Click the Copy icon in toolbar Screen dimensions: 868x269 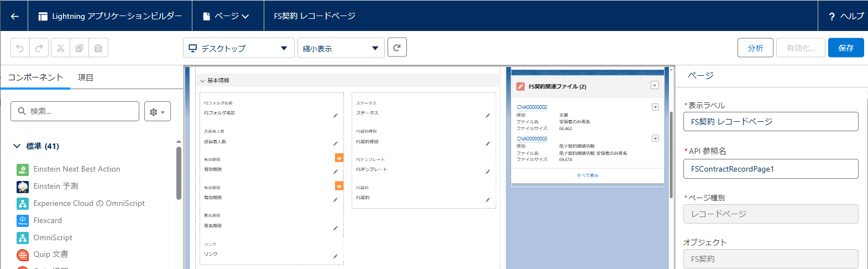click(x=79, y=48)
